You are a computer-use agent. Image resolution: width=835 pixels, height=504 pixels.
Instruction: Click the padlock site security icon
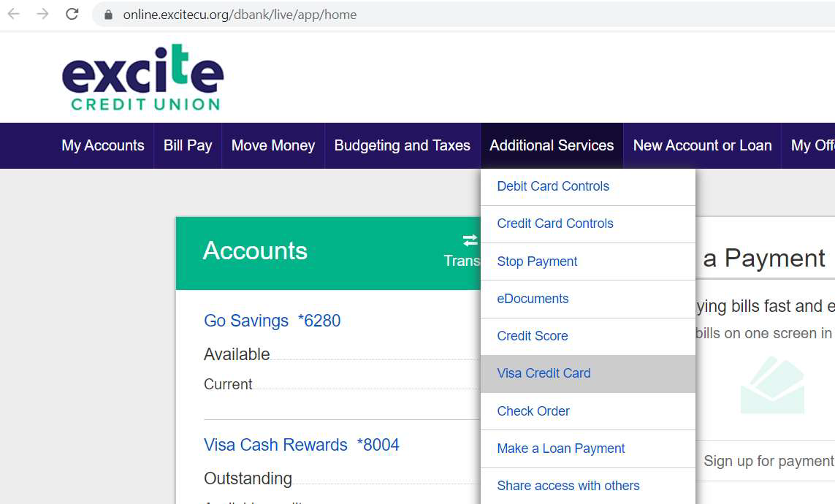(109, 15)
